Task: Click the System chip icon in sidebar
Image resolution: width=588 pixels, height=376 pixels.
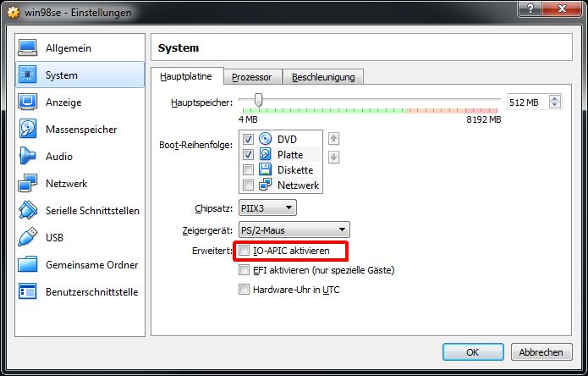Action: 28,75
